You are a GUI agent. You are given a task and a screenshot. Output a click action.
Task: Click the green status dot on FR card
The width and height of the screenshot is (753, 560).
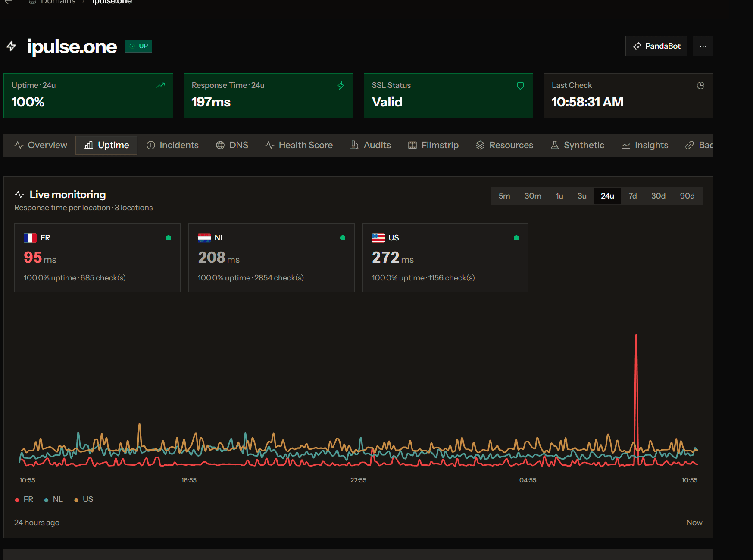169,238
